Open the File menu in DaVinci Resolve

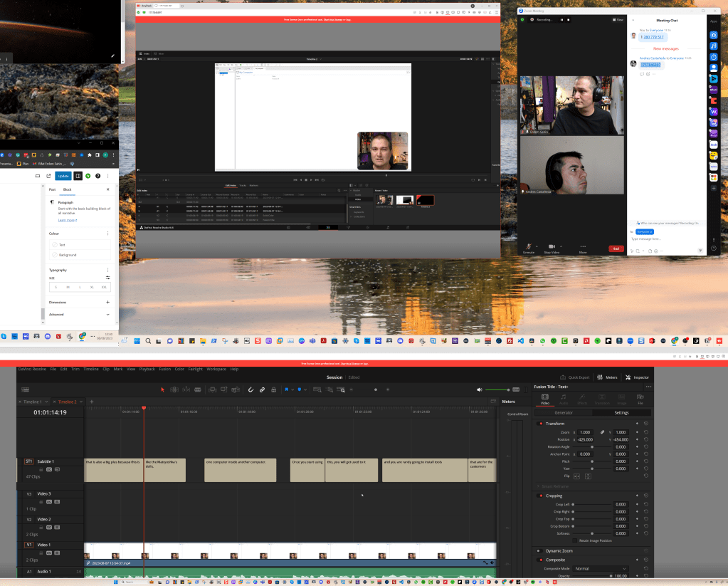pos(53,369)
